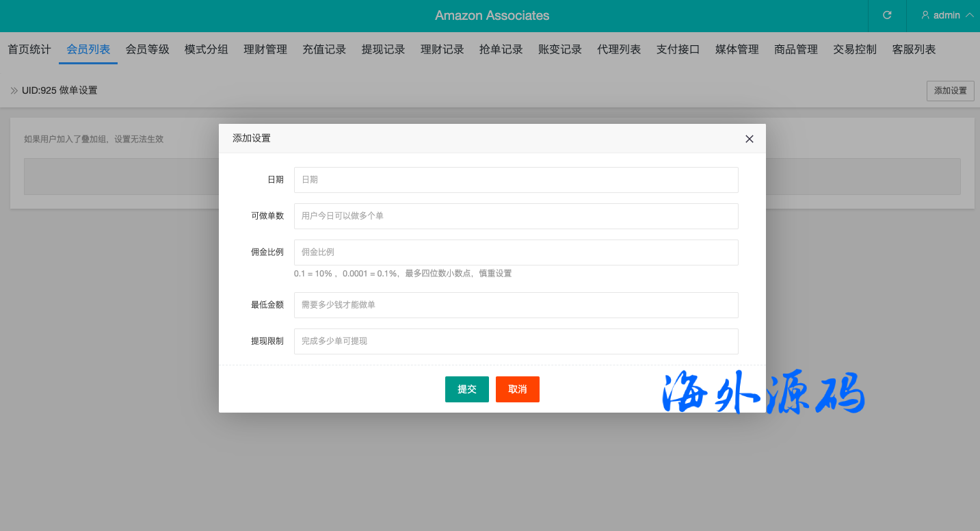The width and height of the screenshot is (980, 531).
Task: Switch to the 会员等级 tab
Action: pyautogui.click(x=147, y=49)
